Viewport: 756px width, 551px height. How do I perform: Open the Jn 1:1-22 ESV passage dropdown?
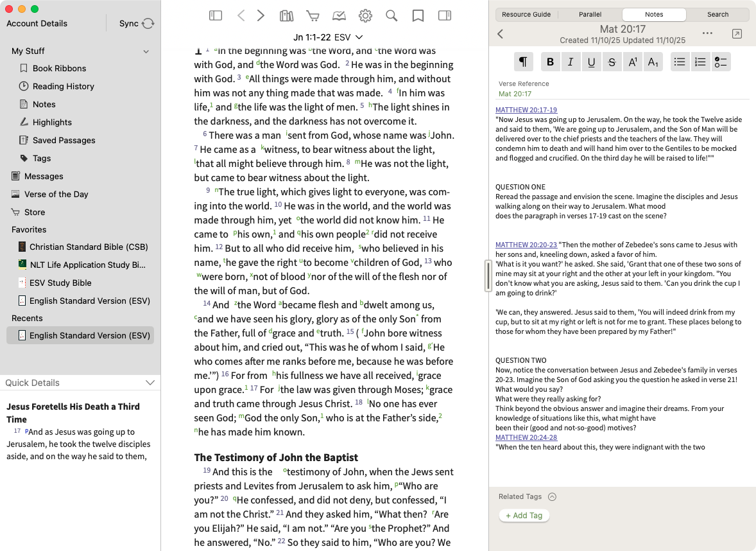pos(328,37)
